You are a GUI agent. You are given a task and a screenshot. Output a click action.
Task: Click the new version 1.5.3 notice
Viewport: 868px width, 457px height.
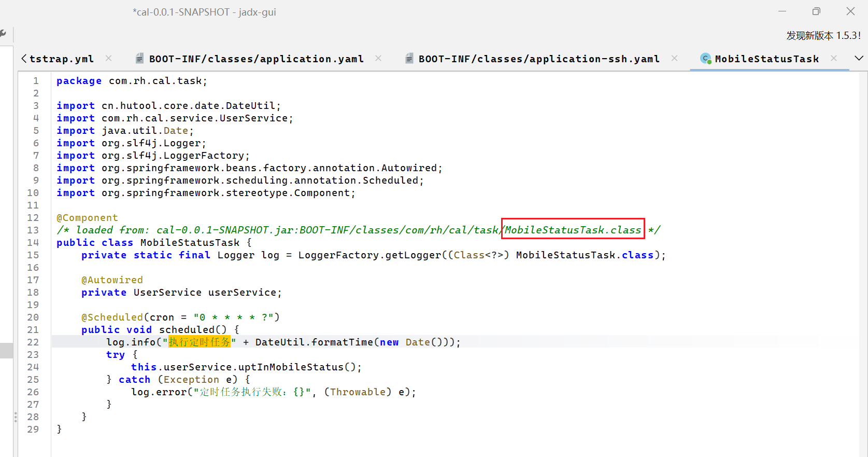click(x=823, y=36)
